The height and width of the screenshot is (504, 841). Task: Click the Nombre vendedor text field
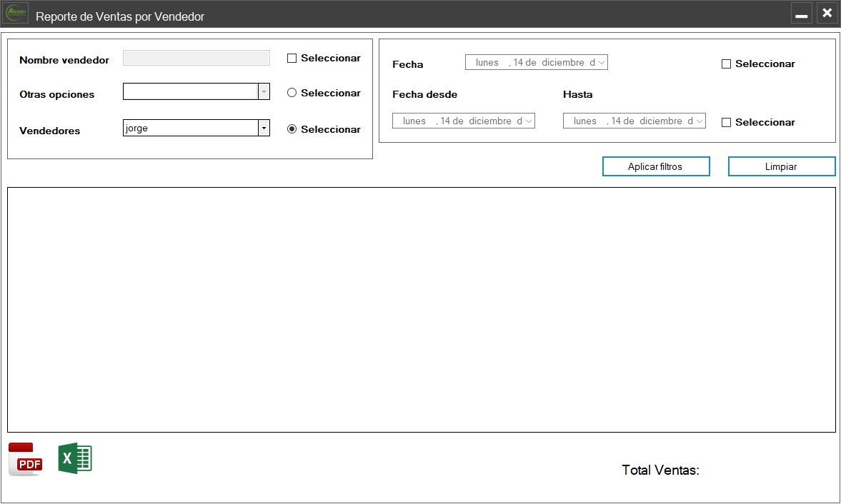point(196,59)
